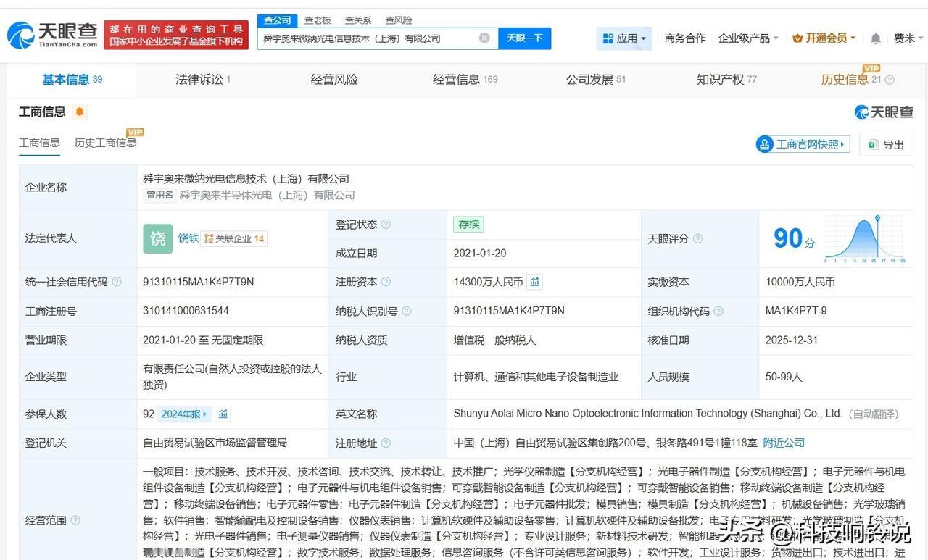
Task: Switch to the 知识产权 tab
Action: pyautogui.click(x=726, y=80)
